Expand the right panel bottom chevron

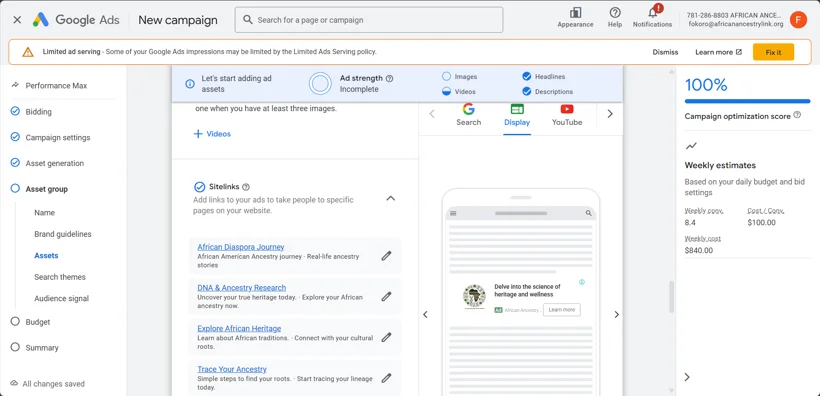pyautogui.click(x=687, y=377)
